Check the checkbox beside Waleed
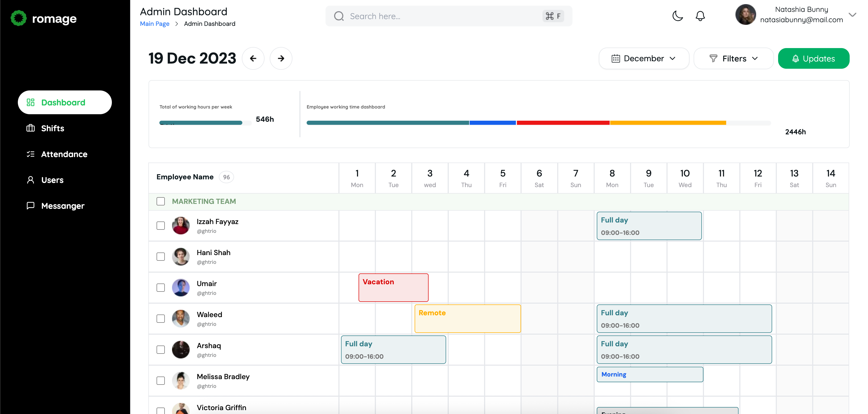Viewport: 868px width, 414px height. (161, 318)
